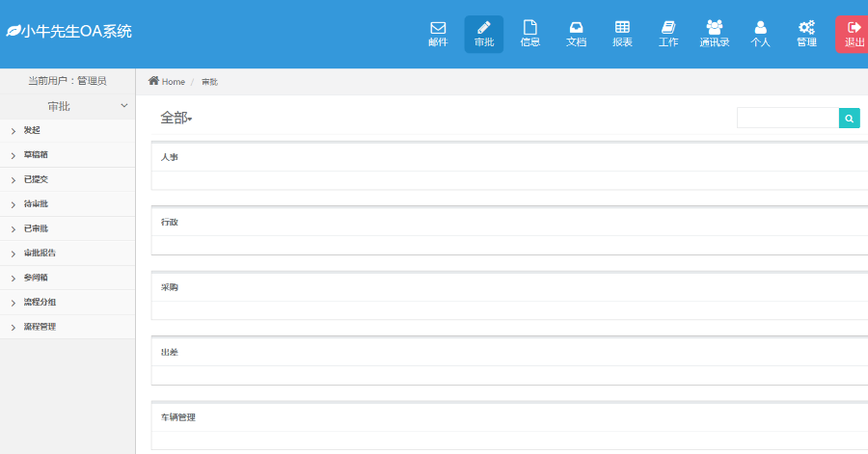The height and width of the screenshot is (454, 868).
Task: Select 待审批 in the left menu
Action: tap(36, 204)
